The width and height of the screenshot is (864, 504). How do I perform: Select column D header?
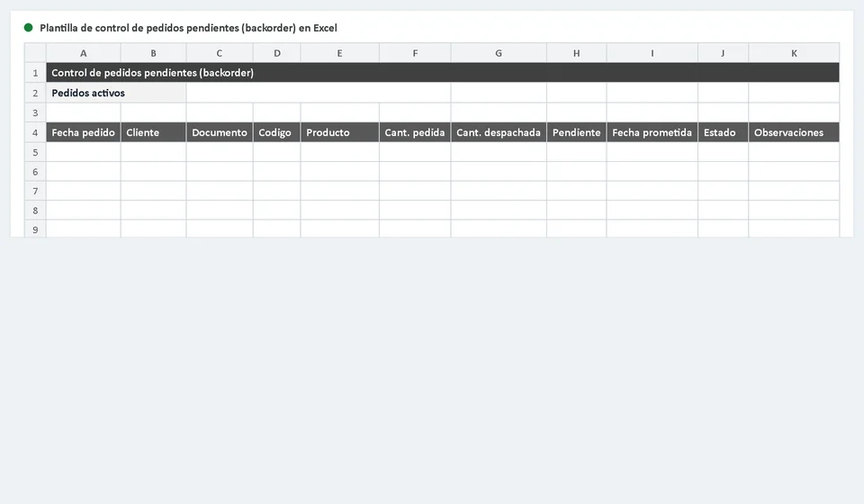pyautogui.click(x=276, y=53)
